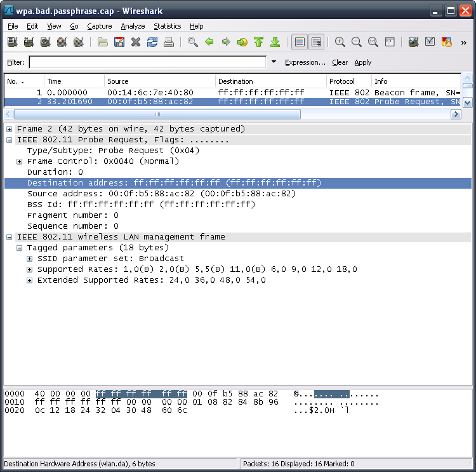Click the Save capture file icon
This screenshot has height=472, width=476.
[119, 42]
